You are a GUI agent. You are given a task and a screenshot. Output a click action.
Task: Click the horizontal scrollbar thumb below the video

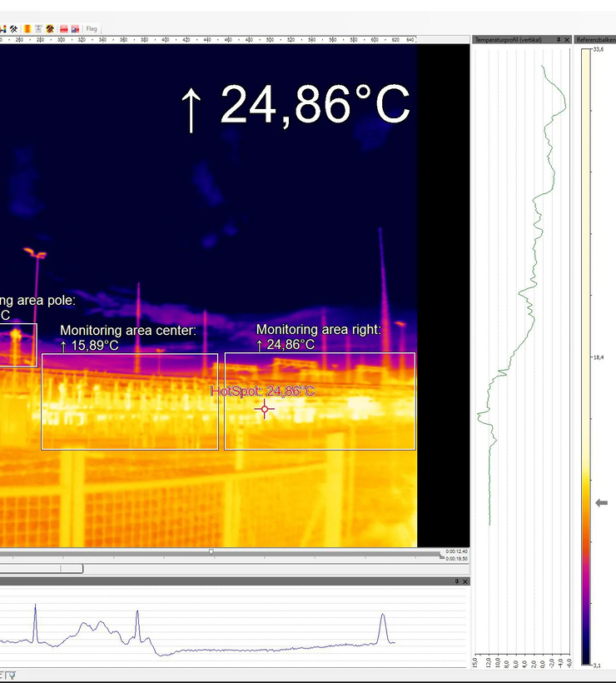pos(42,569)
